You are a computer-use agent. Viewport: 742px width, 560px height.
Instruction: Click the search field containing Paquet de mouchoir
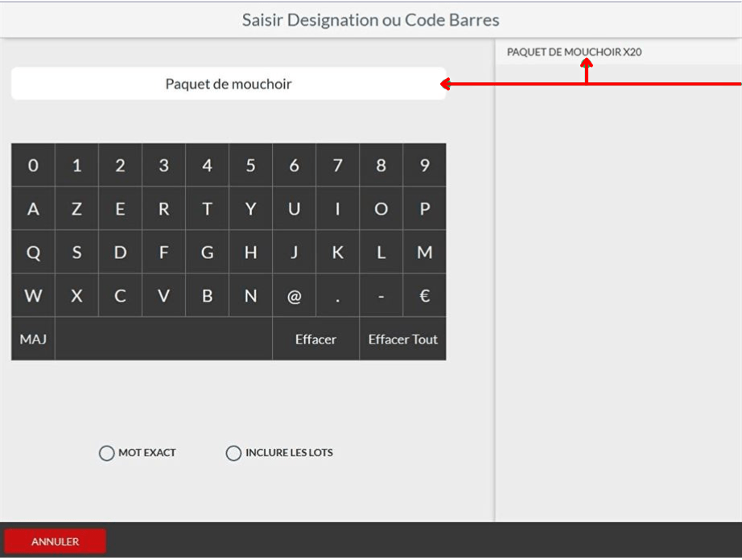(229, 84)
